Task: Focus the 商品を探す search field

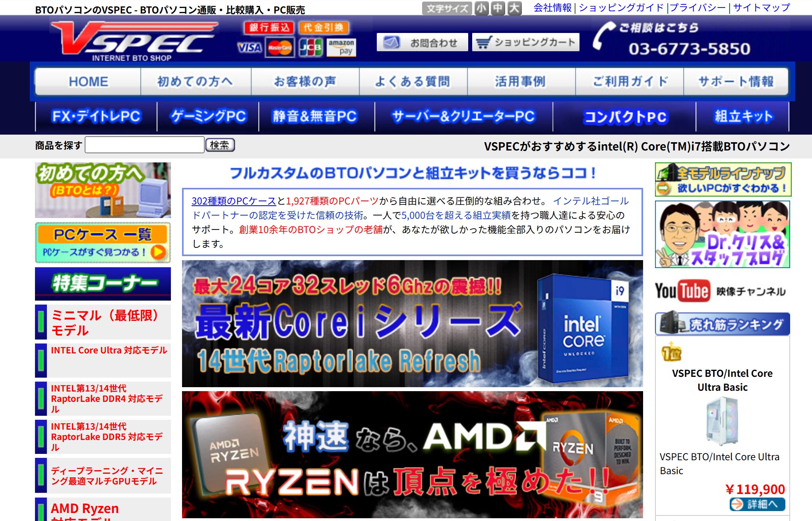Action: [145, 145]
